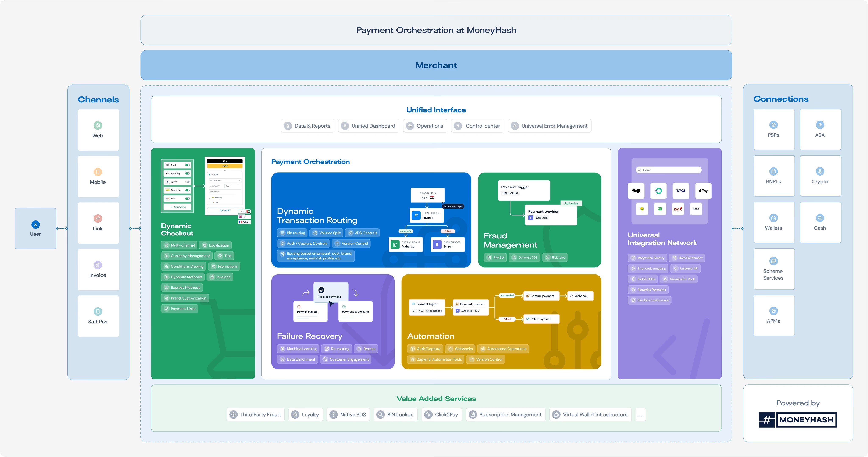Open the Unified Dashboard item
Viewport: 868px width, 457px height.
point(369,126)
